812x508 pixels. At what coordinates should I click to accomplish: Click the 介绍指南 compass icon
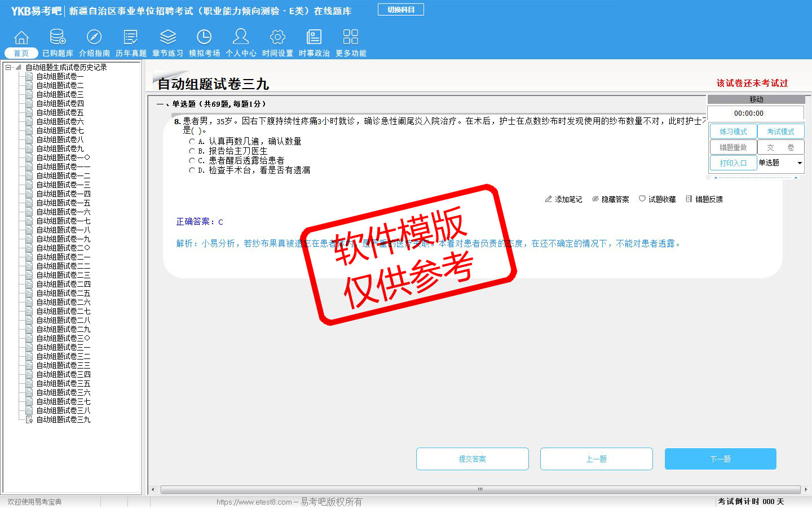pos(94,37)
